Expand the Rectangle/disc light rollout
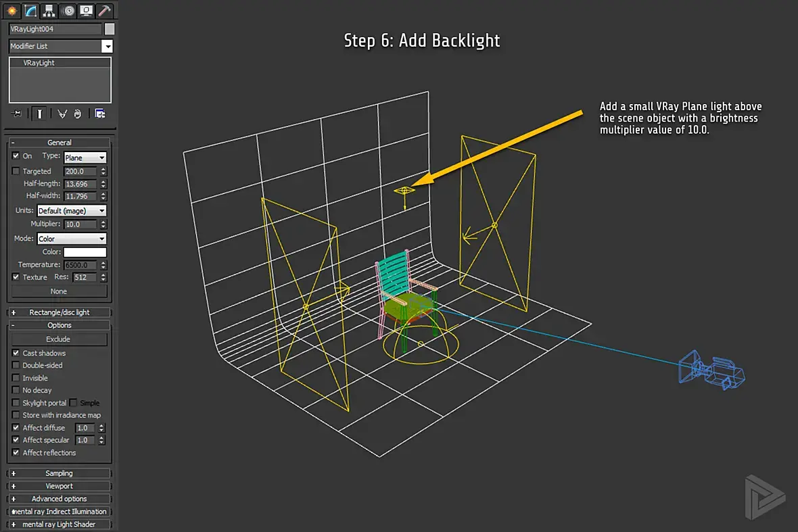798x532 pixels. [60, 312]
